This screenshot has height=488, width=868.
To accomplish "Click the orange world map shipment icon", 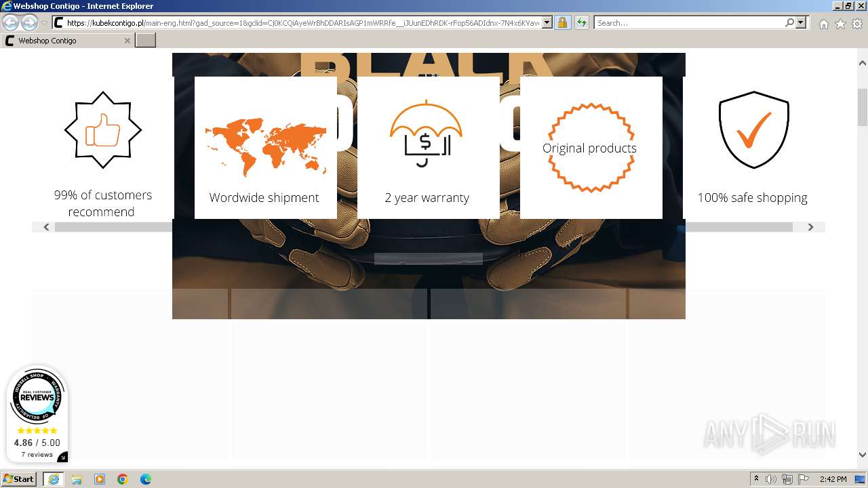I will tap(265, 146).
